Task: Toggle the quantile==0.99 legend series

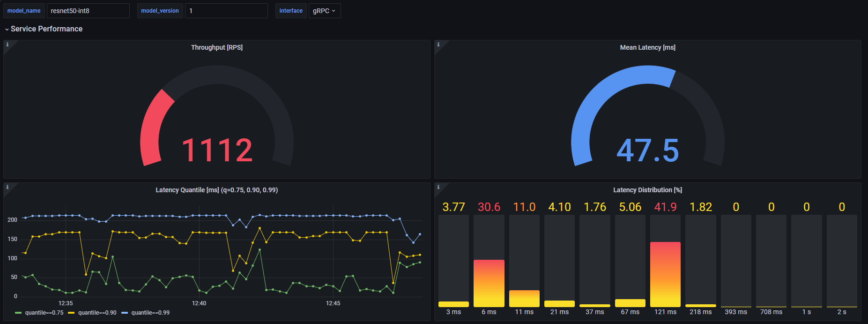Action: click(150, 313)
